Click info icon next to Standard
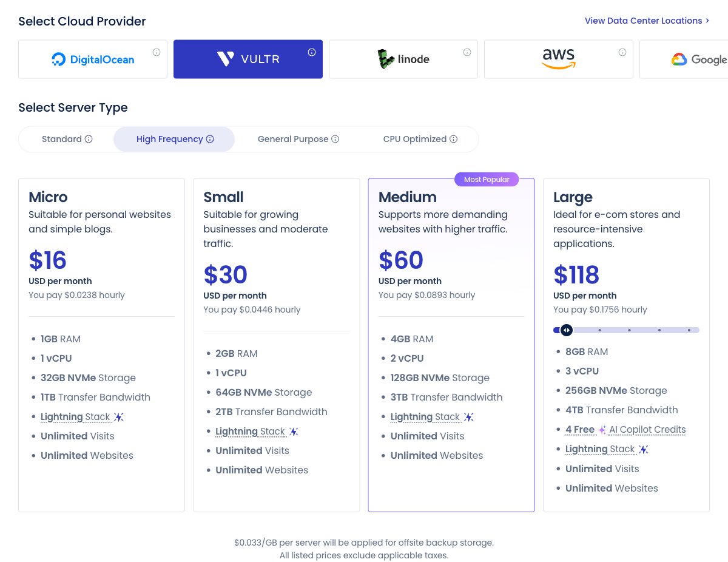This screenshot has height=562, width=728. pyautogui.click(x=89, y=139)
